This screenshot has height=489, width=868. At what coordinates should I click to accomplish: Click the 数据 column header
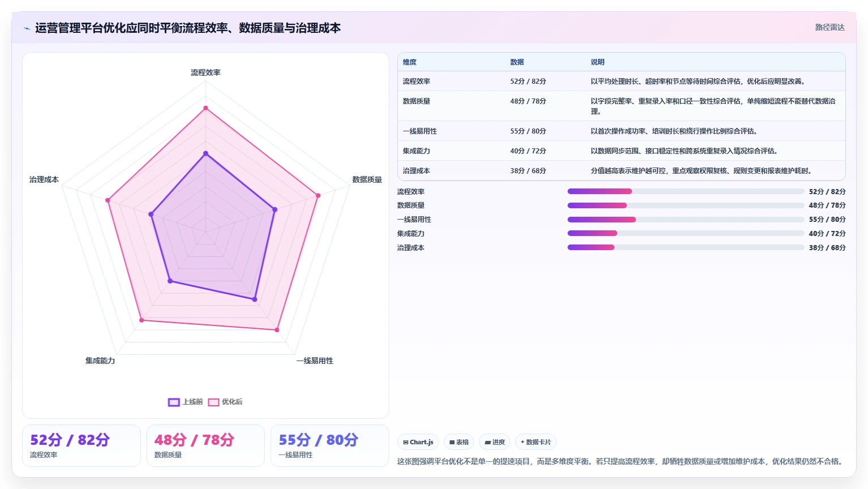coord(517,62)
